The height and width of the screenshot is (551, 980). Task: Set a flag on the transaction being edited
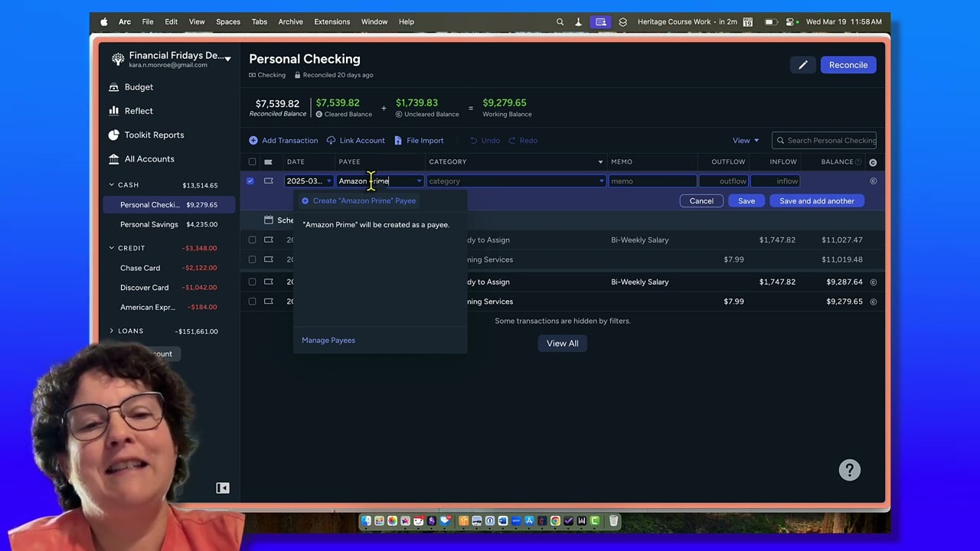point(268,181)
